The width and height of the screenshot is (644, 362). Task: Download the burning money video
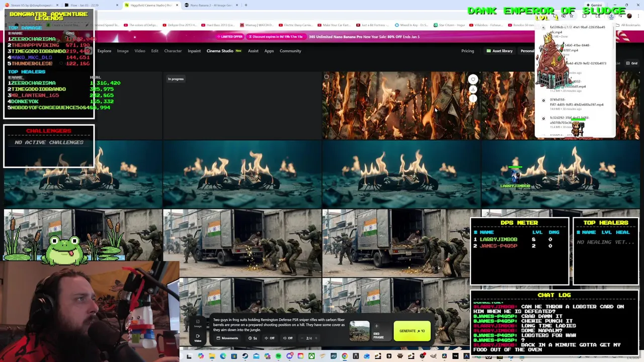473,89
